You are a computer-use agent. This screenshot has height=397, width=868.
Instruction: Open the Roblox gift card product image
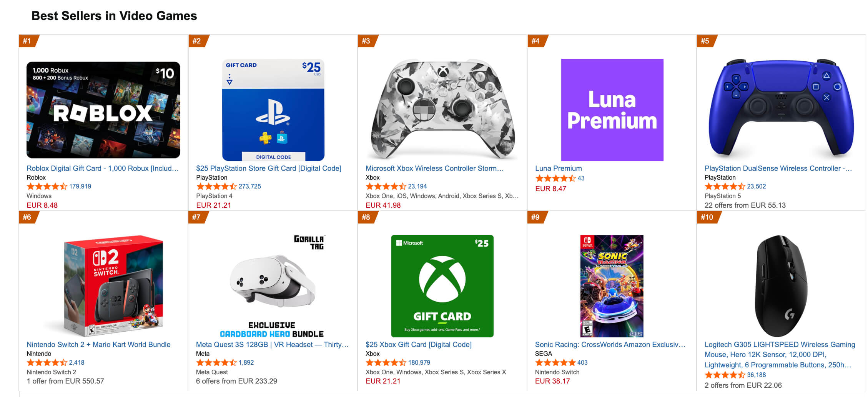coord(103,110)
